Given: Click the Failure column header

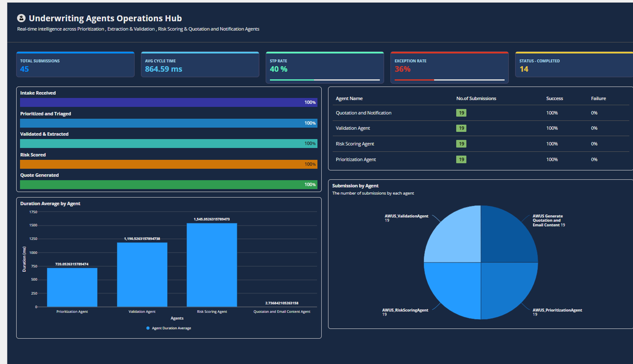Looking at the screenshot, I should (x=598, y=98).
